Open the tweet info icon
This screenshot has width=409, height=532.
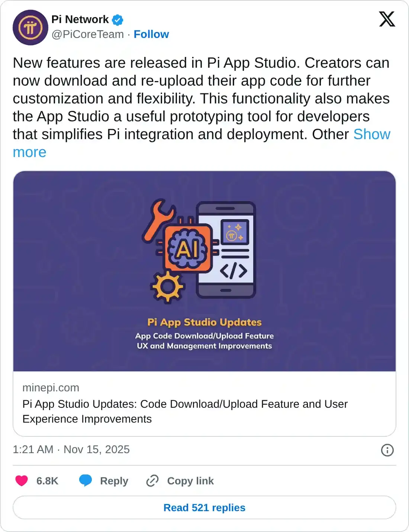click(388, 450)
